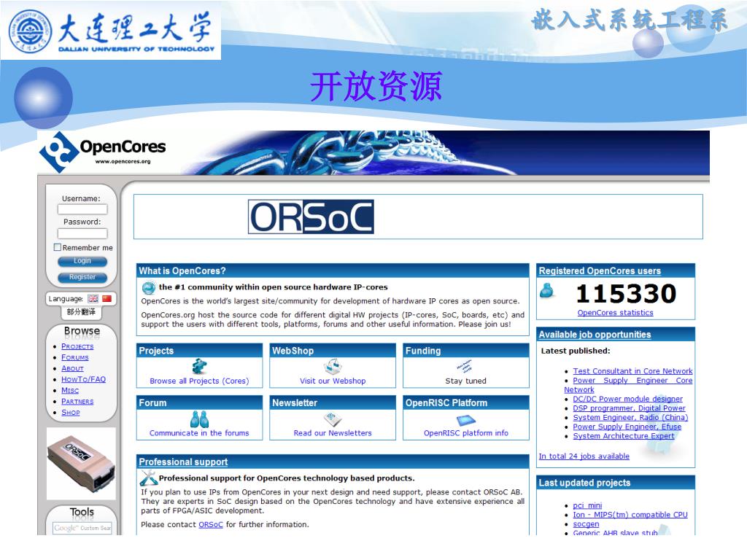Open Shop in the Browse menu
This screenshot has width=747, height=560.
pyautogui.click(x=71, y=413)
